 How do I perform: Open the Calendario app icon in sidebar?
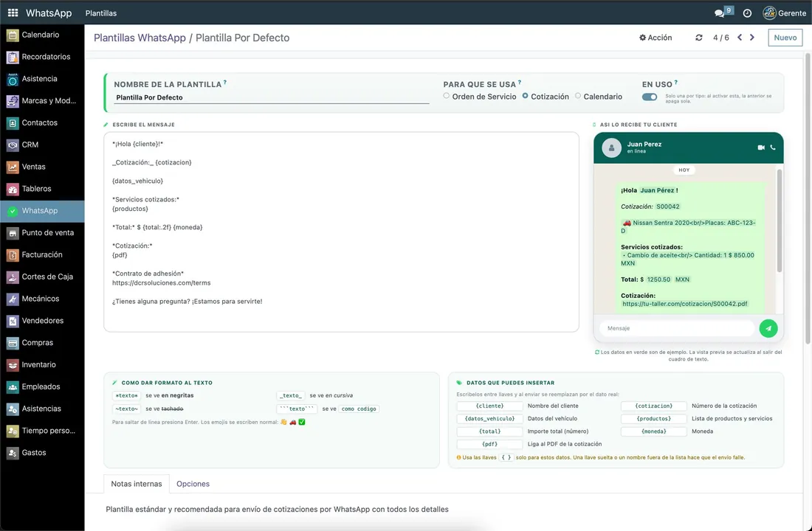coord(13,35)
